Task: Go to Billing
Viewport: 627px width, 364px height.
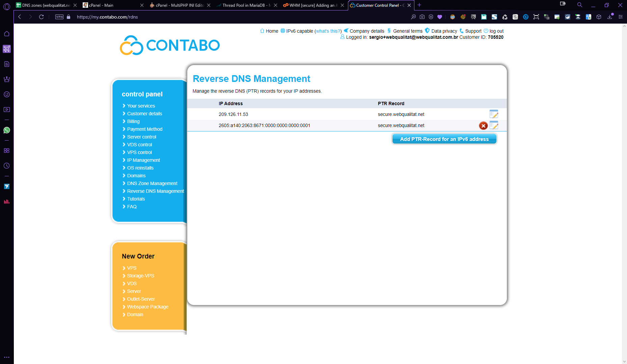Action: [x=133, y=121]
